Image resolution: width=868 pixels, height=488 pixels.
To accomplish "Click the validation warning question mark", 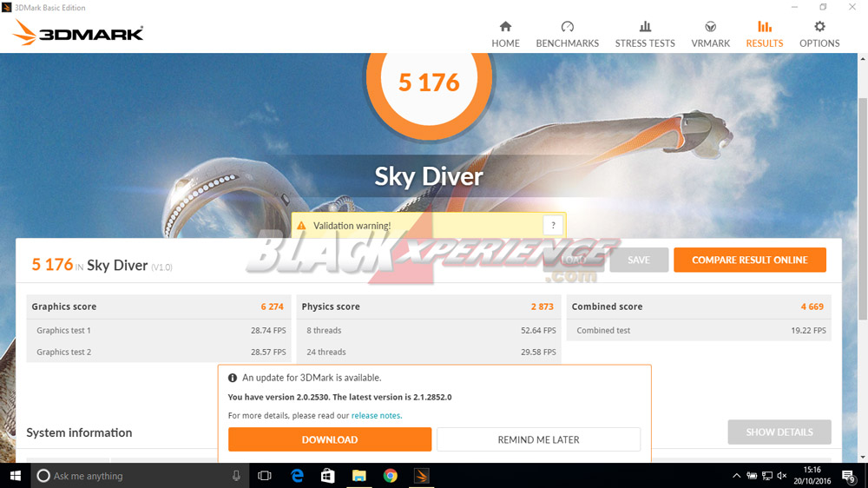I will coord(554,225).
